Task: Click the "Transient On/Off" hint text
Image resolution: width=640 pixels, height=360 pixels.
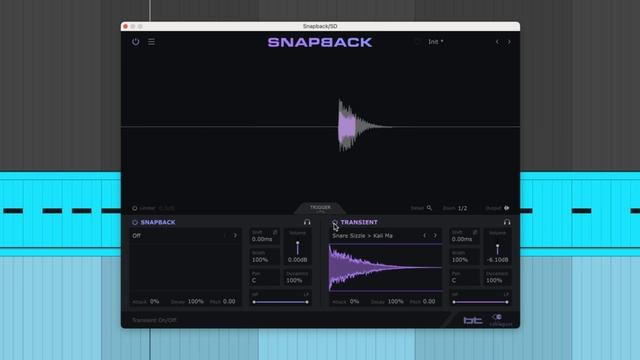Action: pyautogui.click(x=154, y=320)
